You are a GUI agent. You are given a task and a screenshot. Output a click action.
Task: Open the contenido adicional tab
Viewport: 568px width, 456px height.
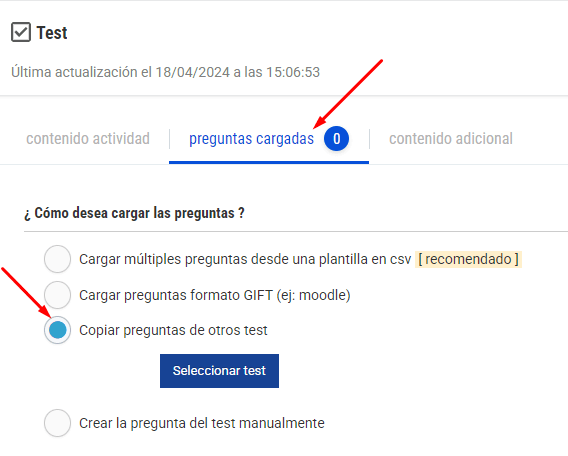[x=451, y=139]
